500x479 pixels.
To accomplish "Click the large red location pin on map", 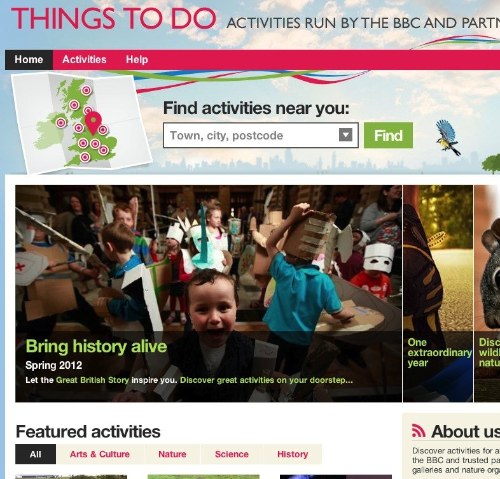I will point(93,122).
